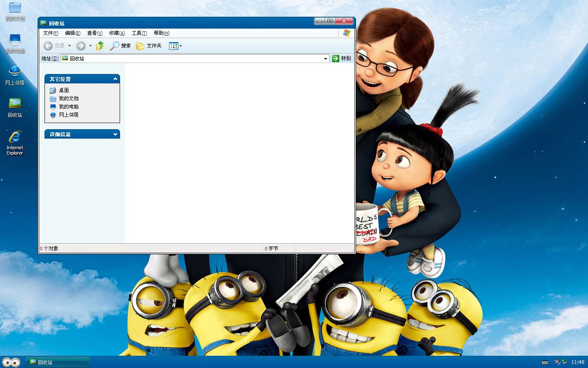
Task: Expand the address bar dropdown list
Action: [325, 58]
